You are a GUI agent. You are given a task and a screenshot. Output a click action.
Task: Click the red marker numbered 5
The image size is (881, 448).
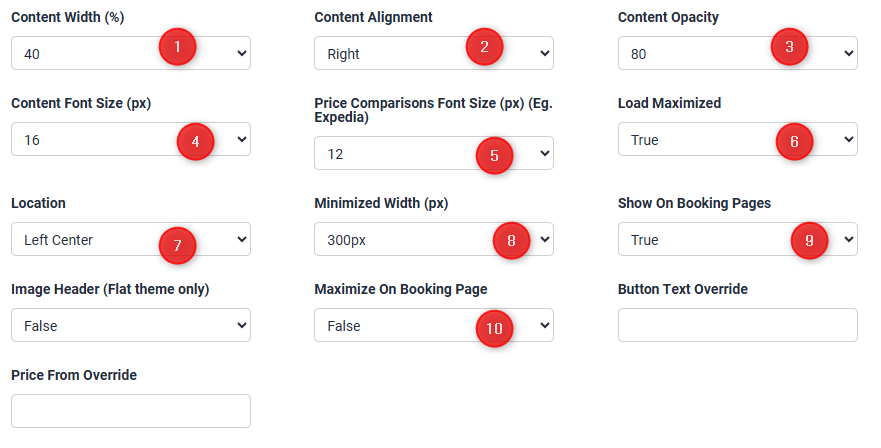point(494,155)
